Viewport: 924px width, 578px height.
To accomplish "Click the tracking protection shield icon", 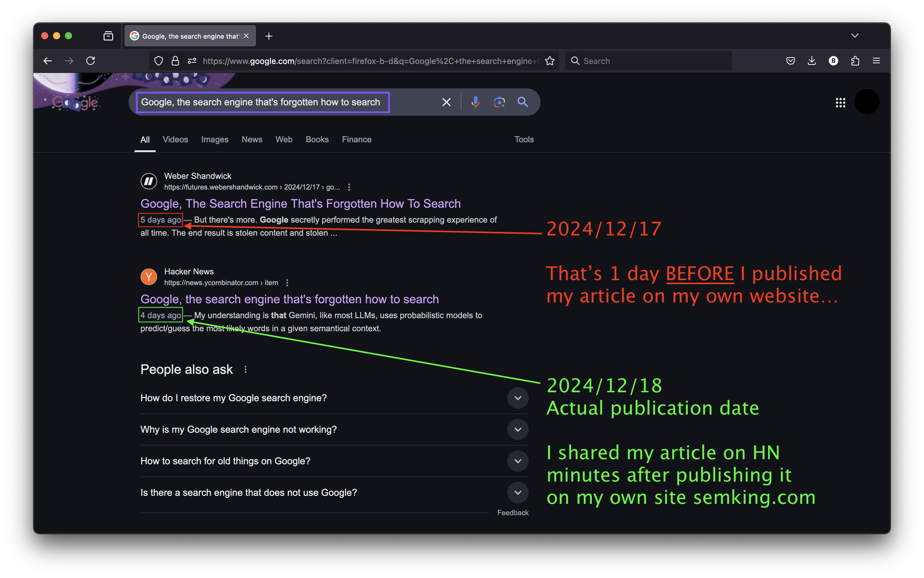I will [x=158, y=61].
